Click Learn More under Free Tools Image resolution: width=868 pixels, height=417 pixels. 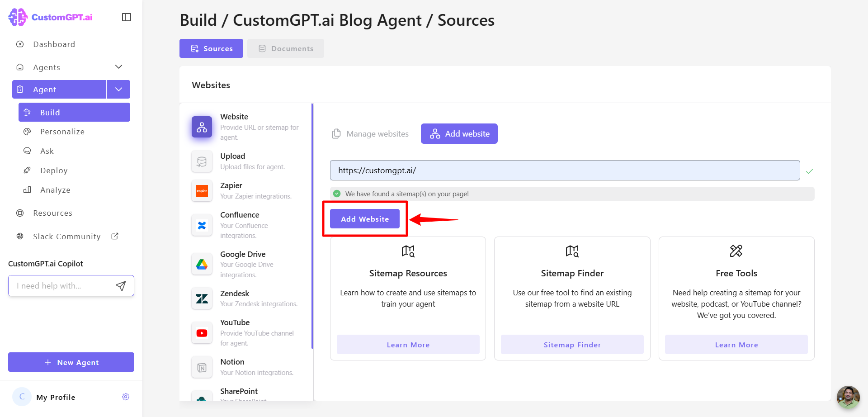point(736,345)
